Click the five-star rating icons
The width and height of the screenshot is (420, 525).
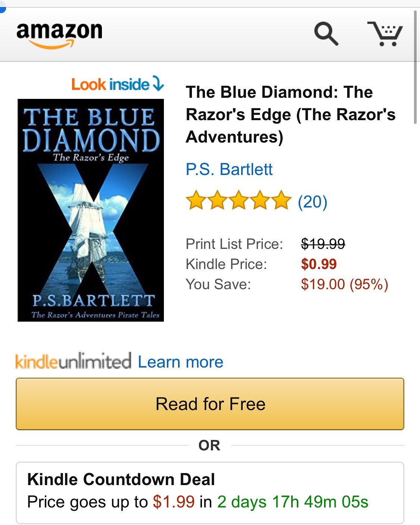[x=239, y=201]
